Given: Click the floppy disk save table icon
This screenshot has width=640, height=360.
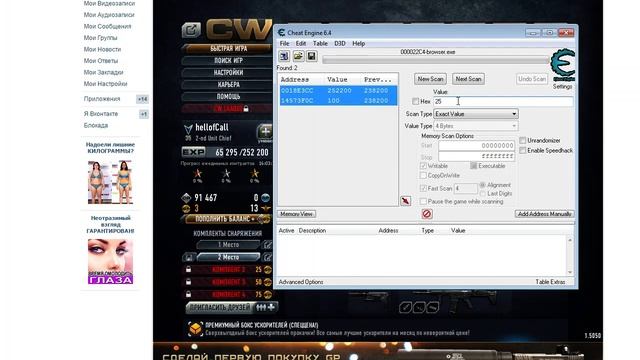Looking at the screenshot, I should click(x=311, y=56).
